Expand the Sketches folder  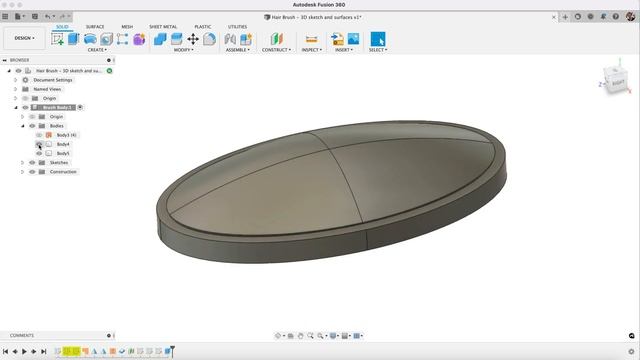[x=23, y=162]
